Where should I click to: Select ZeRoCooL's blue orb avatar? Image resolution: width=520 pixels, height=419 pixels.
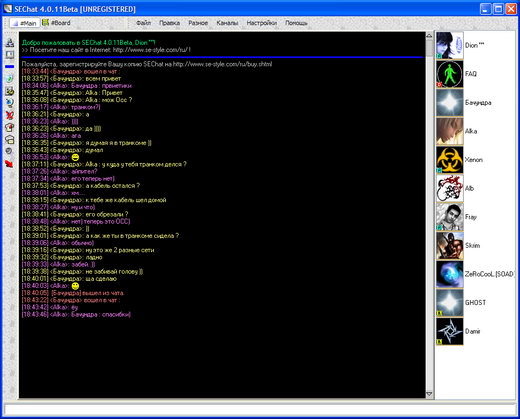pyautogui.click(x=450, y=274)
